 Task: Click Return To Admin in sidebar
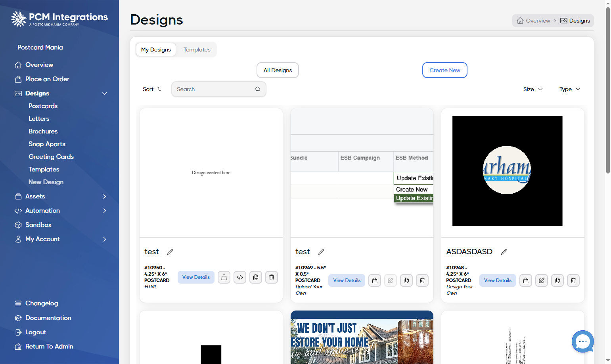44,347
